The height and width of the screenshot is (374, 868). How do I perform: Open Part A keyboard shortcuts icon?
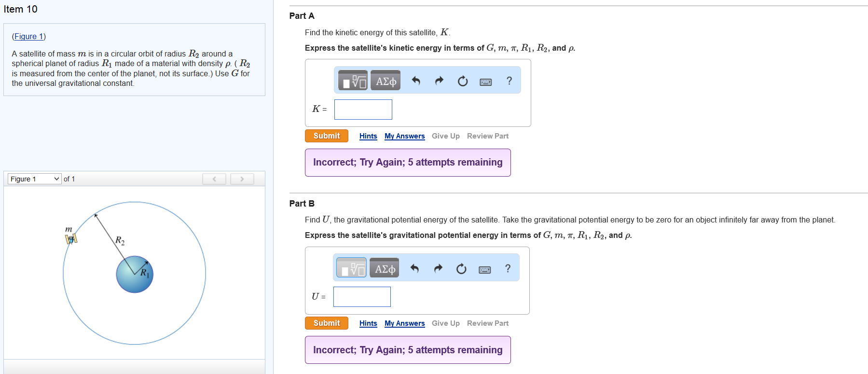[x=485, y=82]
